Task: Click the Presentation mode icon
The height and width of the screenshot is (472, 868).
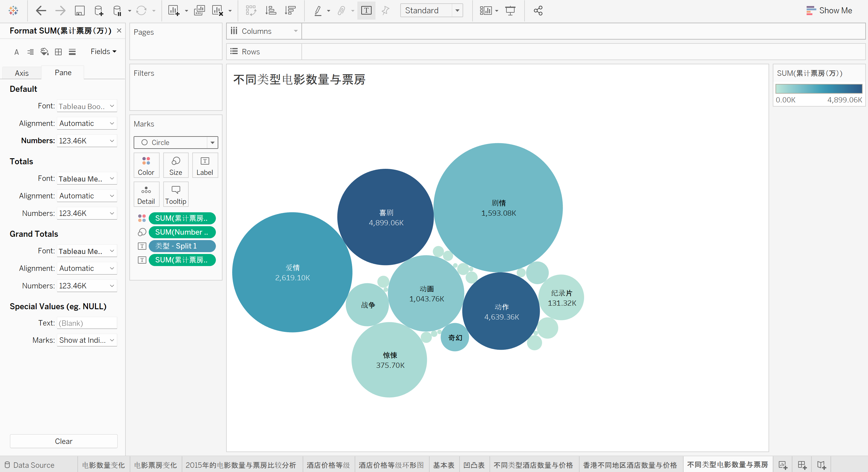Action: pos(510,11)
